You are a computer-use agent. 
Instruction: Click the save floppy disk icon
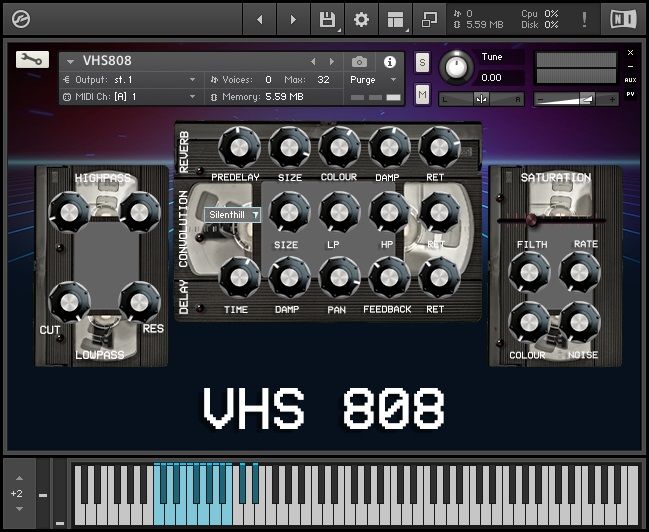pyautogui.click(x=327, y=19)
